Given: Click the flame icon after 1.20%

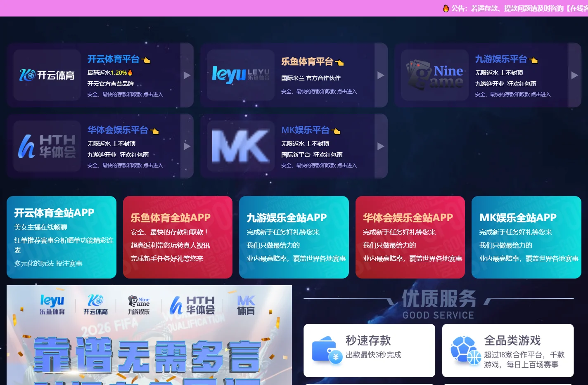Looking at the screenshot, I should click(x=130, y=73).
